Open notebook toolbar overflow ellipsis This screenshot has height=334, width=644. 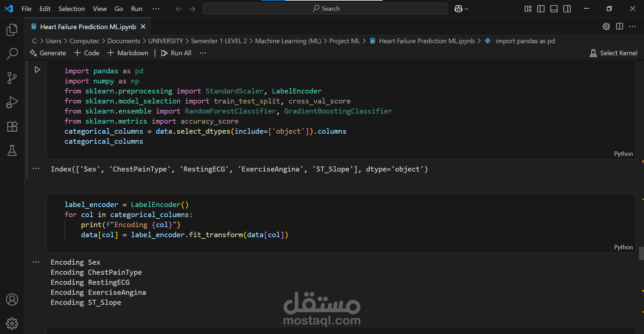[203, 53]
